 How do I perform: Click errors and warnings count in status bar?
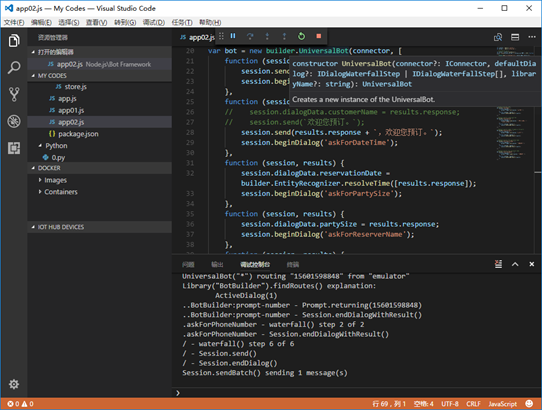20,404
